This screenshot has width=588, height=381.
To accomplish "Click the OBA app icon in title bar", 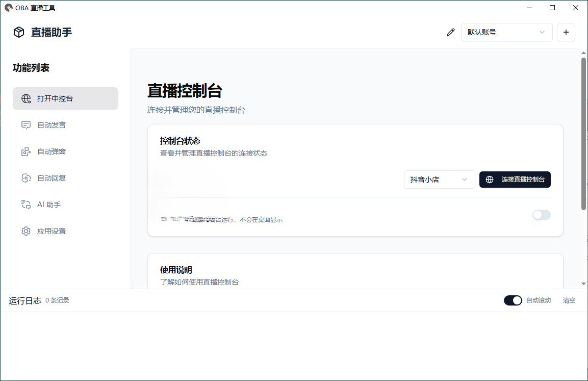I will [x=8, y=8].
